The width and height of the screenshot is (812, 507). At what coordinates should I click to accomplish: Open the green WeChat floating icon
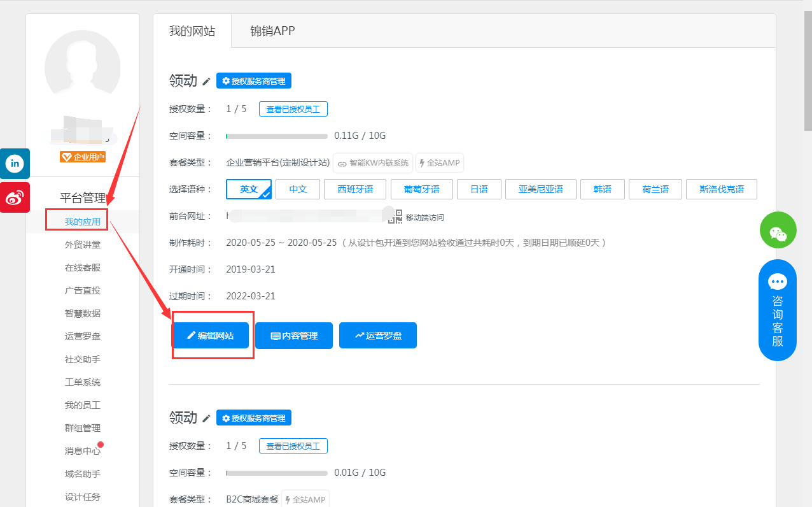(x=778, y=230)
